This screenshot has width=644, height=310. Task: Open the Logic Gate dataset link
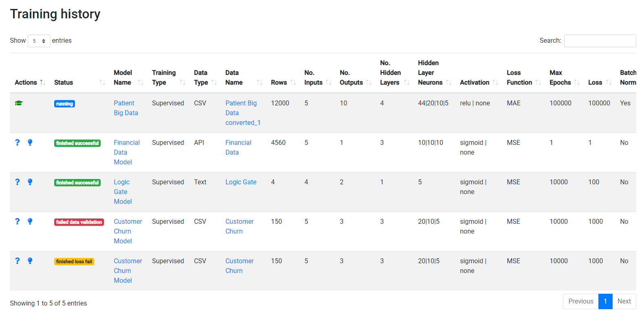point(241,182)
